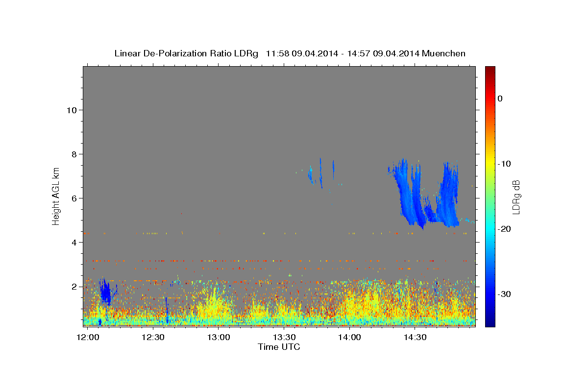
Task: Click the 'LDRg dB' colorbar label
Action: (515, 197)
